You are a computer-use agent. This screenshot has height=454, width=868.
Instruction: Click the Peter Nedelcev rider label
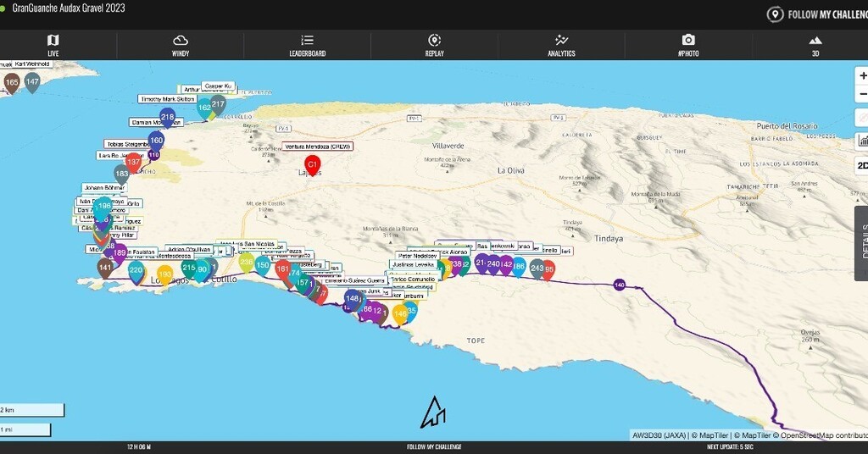click(x=417, y=256)
